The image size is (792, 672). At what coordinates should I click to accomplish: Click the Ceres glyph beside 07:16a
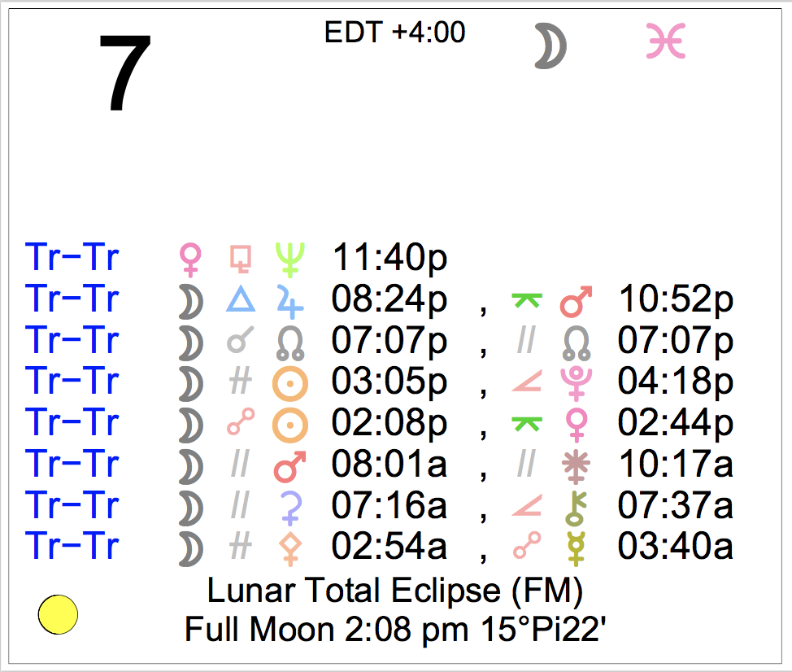click(289, 506)
